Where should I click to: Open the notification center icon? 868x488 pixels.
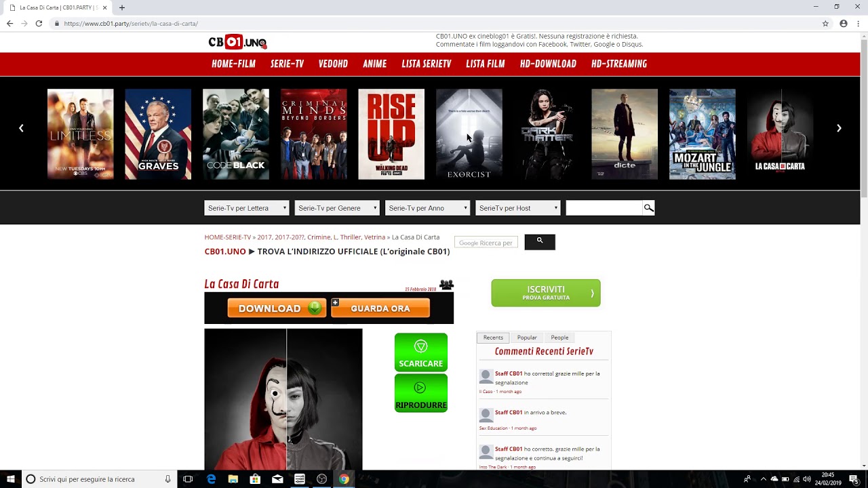coord(854,479)
